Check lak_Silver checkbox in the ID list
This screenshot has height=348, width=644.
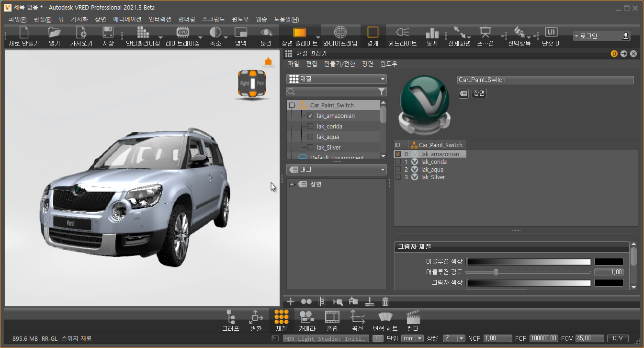pyautogui.click(x=398, y=177)
